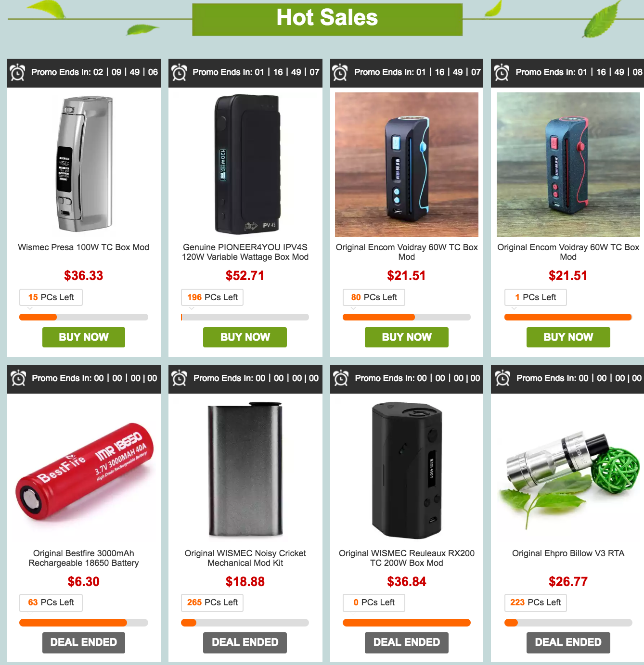Buy the Wismec Presa 100W now

[x=84, y=337]
